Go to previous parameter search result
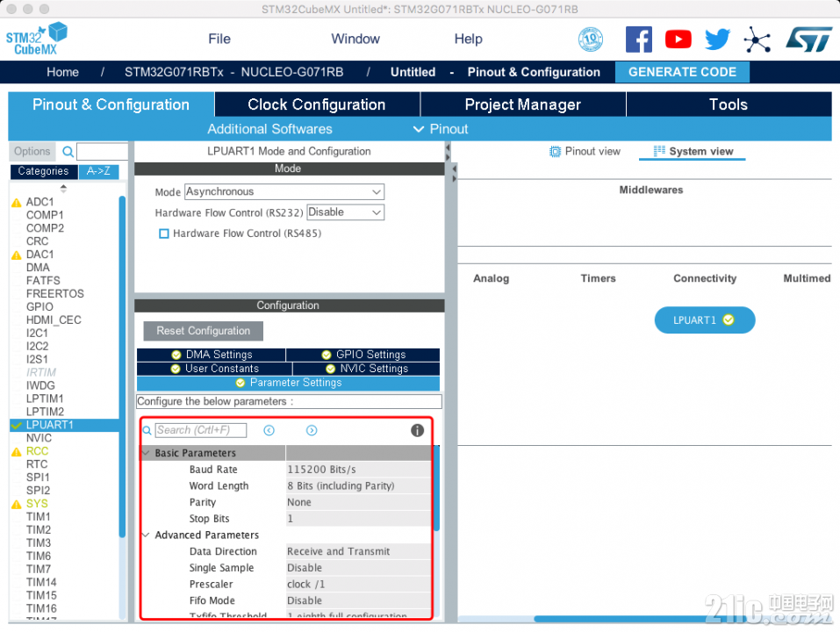 tap(269, 431)
